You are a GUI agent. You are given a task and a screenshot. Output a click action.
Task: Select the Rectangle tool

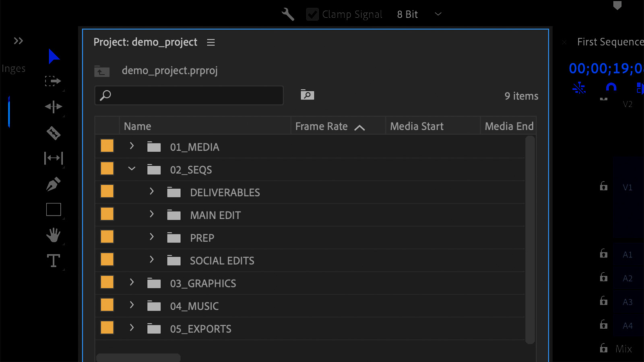pyautogui.click(x=54, y=210)
